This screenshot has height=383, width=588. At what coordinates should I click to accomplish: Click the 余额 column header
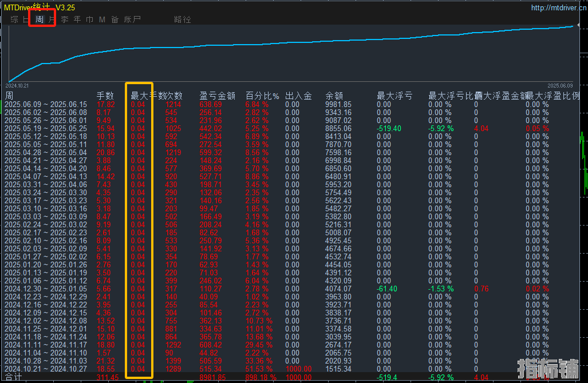click(x=334, y=96)
